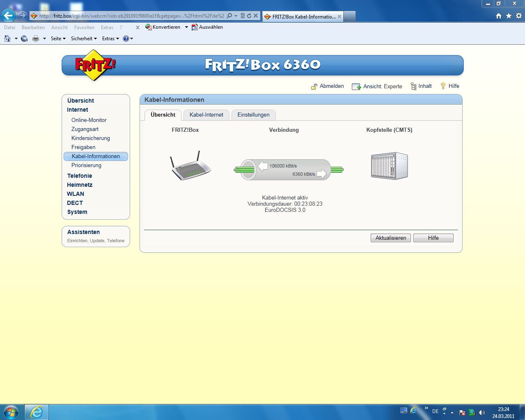Viewport: 525px width, 420px height.
Task: Open Übersicht in the sidebar
Action: 80,101
